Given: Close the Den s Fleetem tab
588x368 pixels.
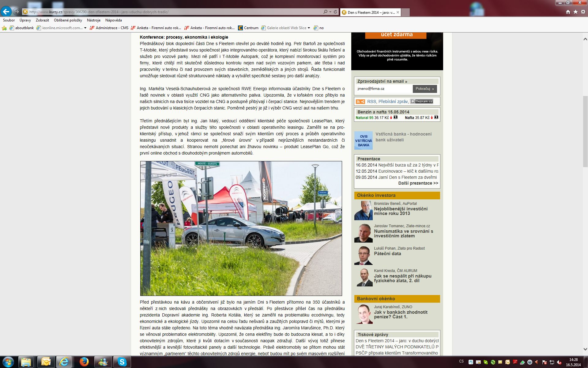Looking at the screenshot, I should pos(398,12).
